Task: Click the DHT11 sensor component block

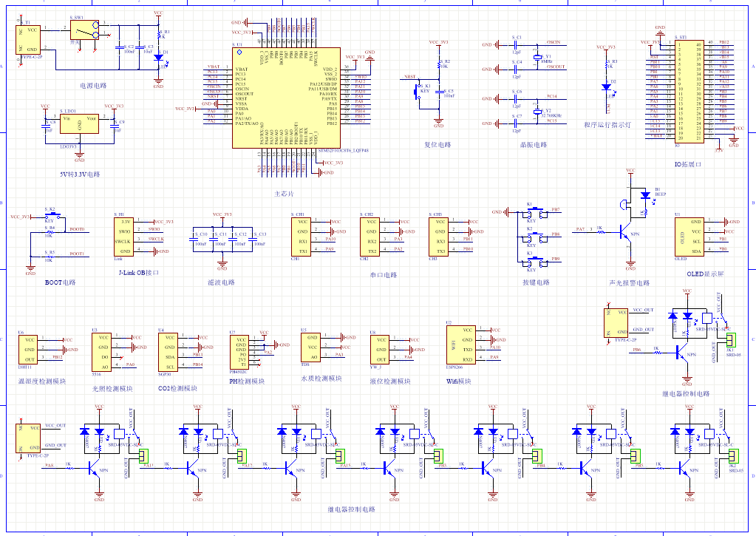Action: [x=28, y=347]
